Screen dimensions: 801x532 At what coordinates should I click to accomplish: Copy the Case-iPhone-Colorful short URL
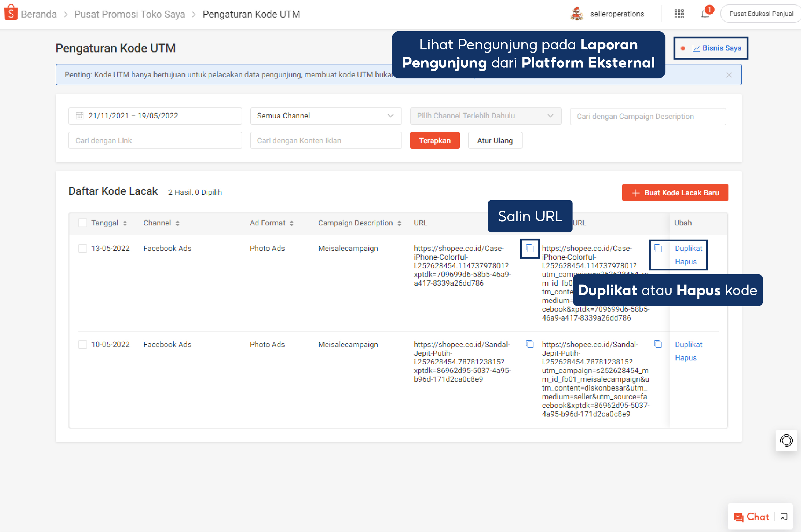click(x=530, y=248)
